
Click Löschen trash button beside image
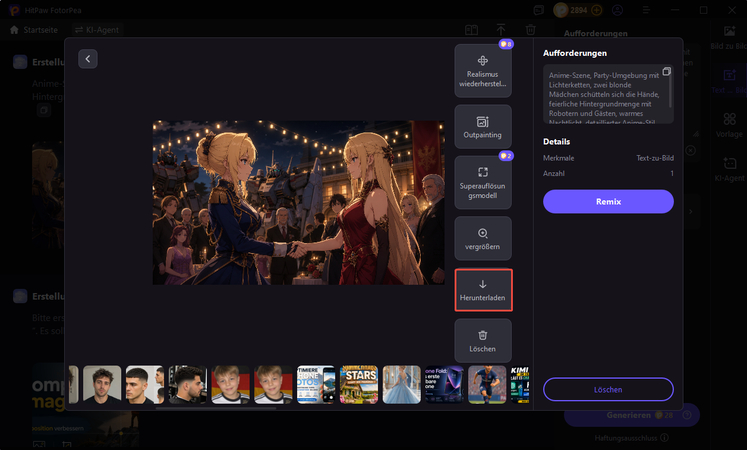[x=483, y=341]
